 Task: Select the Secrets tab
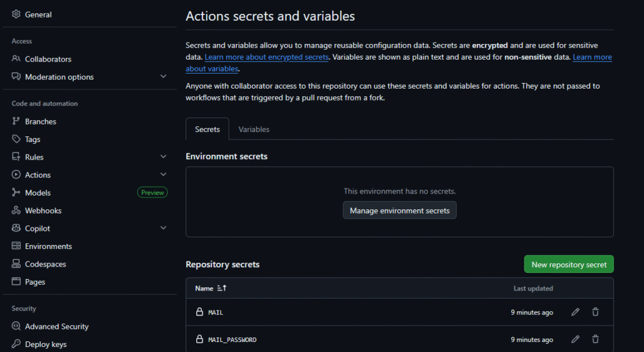click(207, 129)
